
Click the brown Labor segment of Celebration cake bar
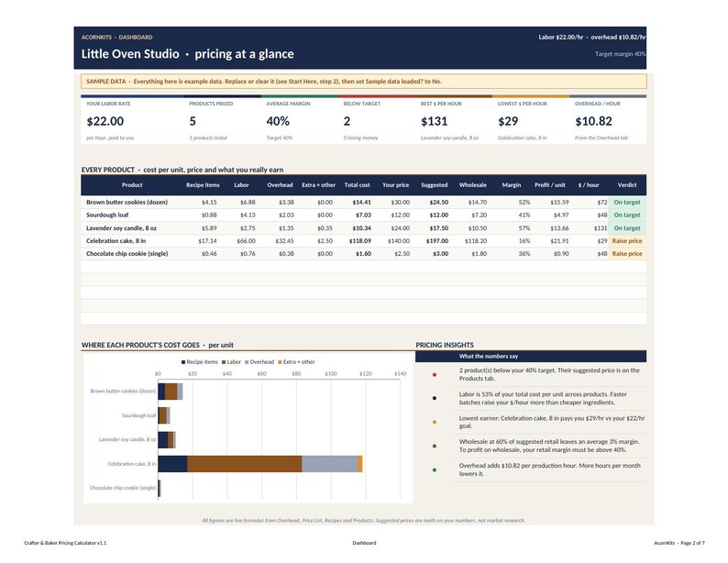[x=245, y=464]
